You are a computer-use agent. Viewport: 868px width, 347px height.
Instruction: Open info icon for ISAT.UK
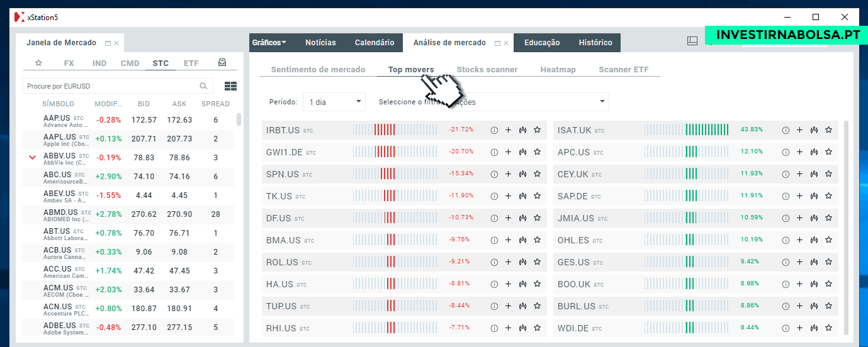click(x=786, y=130)
